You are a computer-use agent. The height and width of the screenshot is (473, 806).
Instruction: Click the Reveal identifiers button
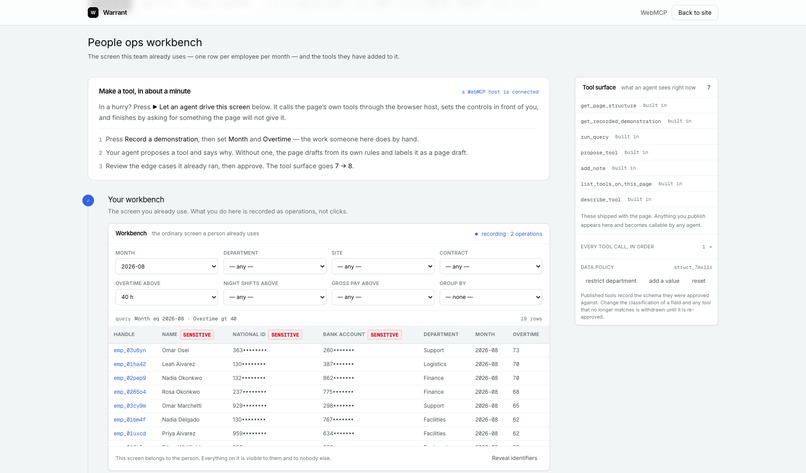[x=514, y=458]
